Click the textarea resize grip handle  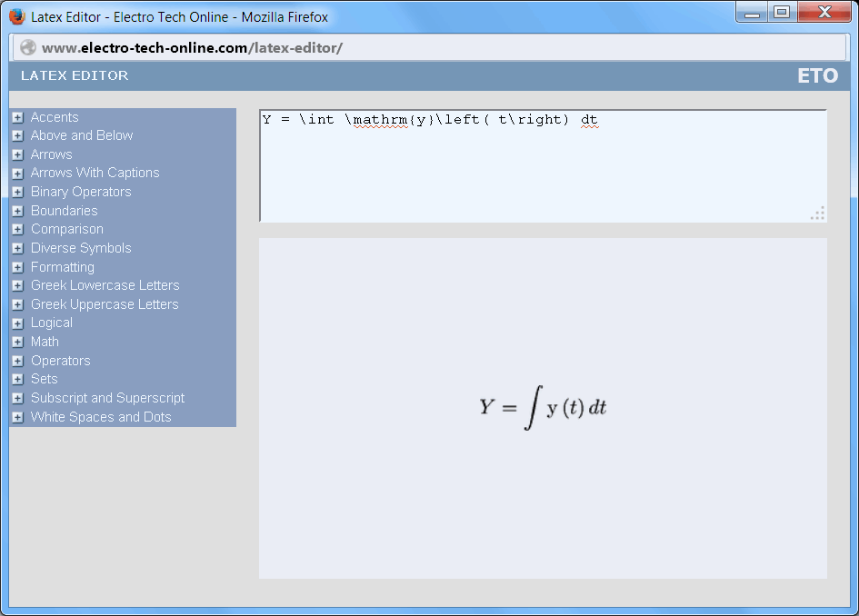(818, 214)
